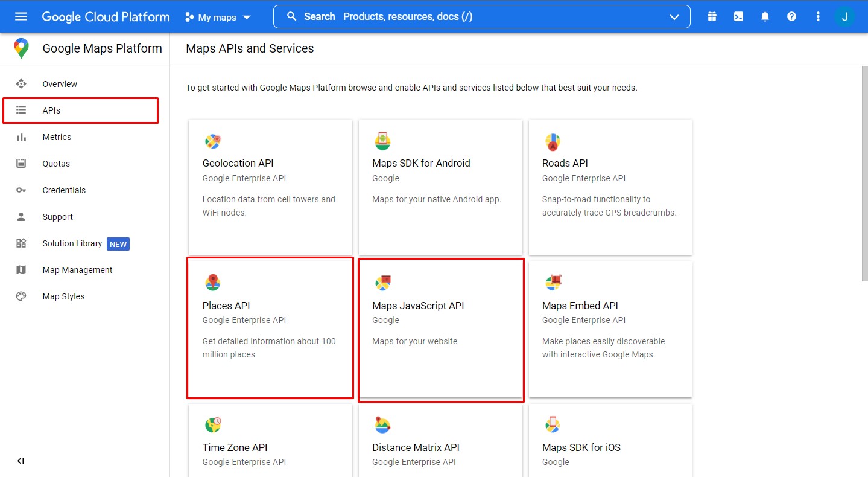The height and width of the screenshot is (477, 868).
Task: Click 'Make places easily discoverable' description
Action: 603,348
